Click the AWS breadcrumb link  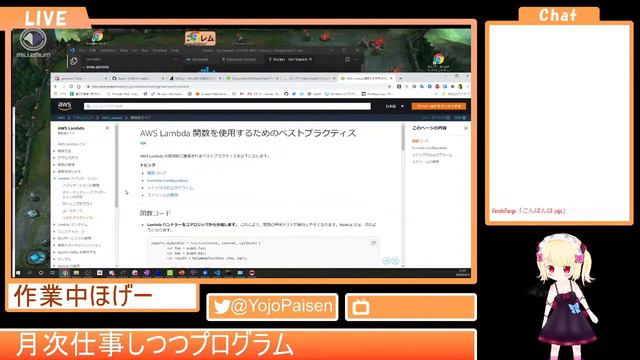click(61, 118)
